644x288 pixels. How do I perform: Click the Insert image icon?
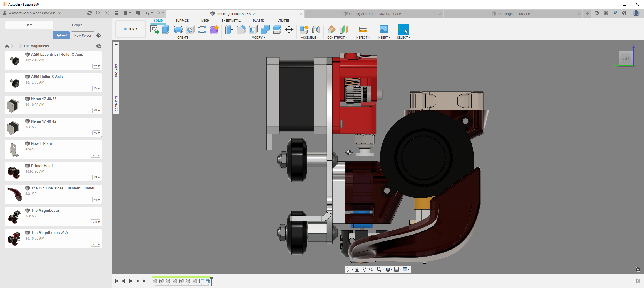tap(383, 29)
